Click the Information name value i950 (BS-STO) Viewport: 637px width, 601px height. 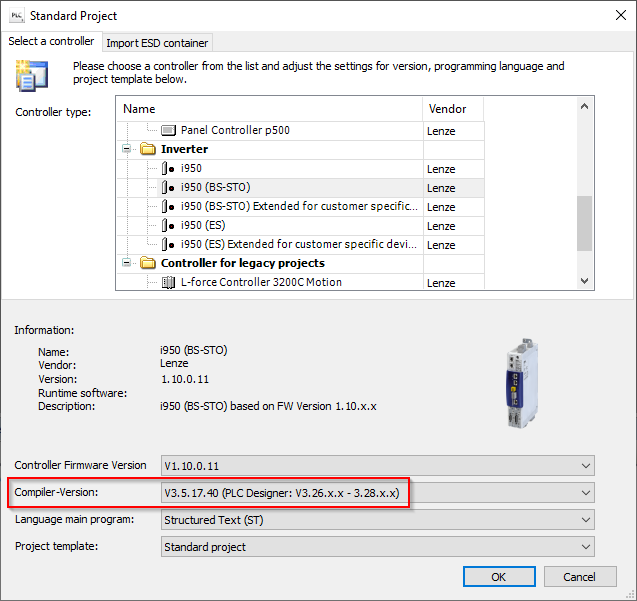194,350
